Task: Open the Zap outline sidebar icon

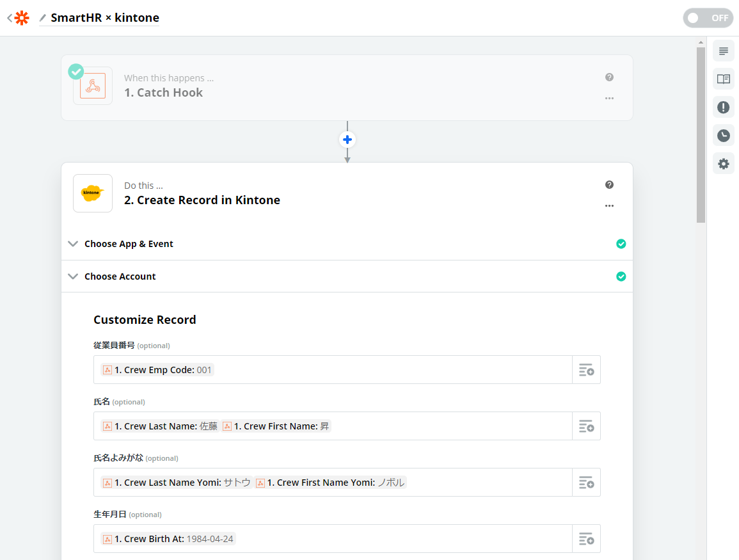Action: [x=724, y=51]
